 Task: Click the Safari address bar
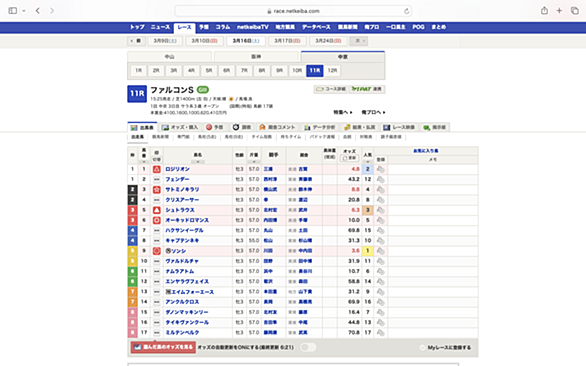point(293,11)
